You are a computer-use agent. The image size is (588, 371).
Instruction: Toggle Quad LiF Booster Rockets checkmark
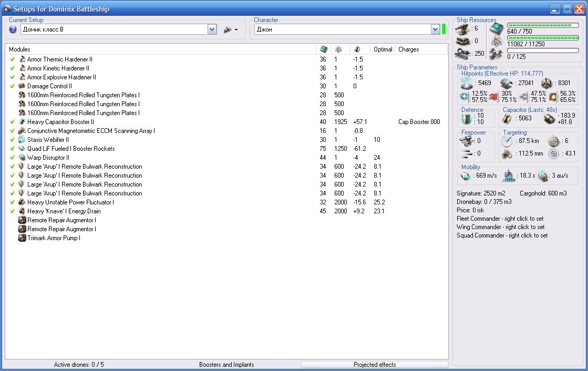13,149
